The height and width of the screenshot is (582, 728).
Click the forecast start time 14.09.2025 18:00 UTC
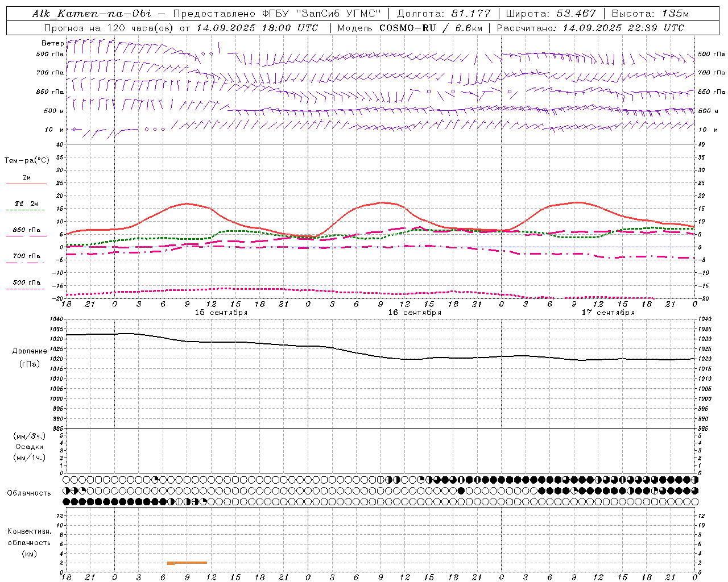(x=257, y=28)
